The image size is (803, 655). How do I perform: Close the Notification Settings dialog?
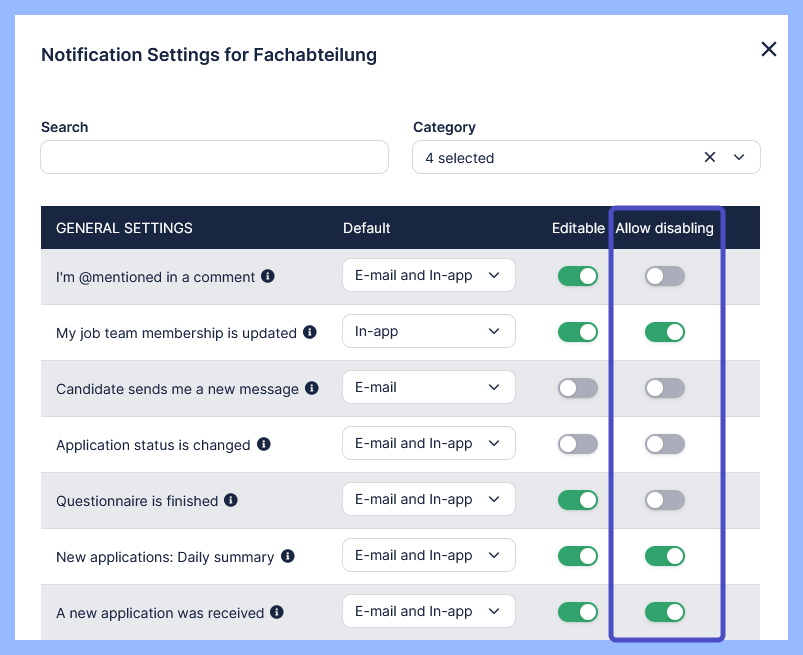point(768,49)
